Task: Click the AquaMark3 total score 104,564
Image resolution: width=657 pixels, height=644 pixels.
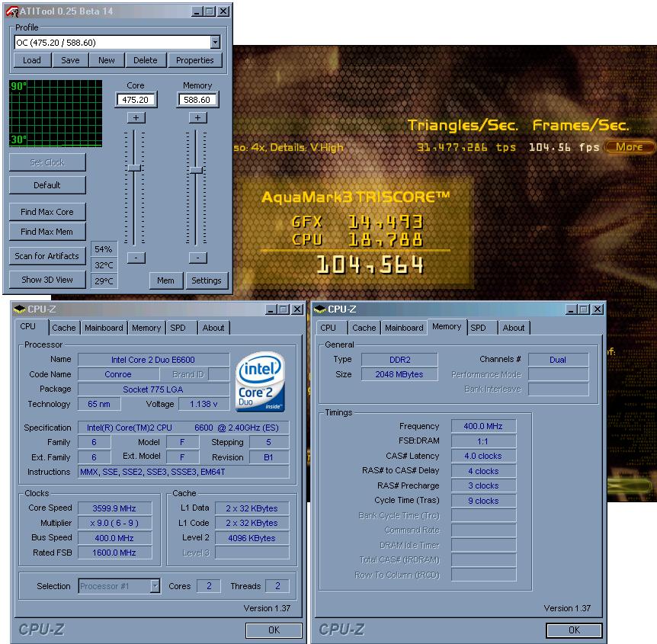Action: pyautogui.click(x=370, y=264)
